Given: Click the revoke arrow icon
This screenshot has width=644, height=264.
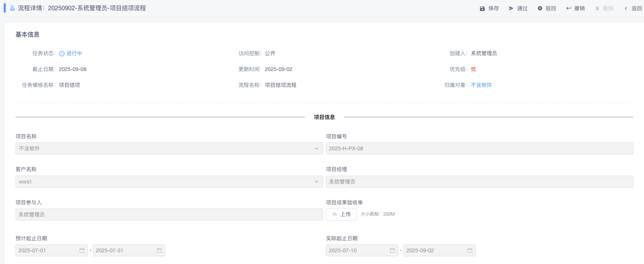Looking at the screenshot, I should (x=569, y=8).
